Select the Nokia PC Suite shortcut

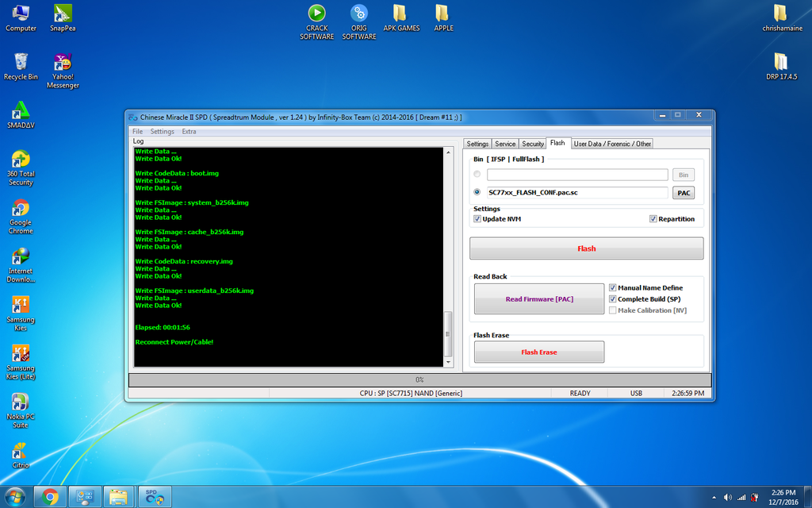21,410
